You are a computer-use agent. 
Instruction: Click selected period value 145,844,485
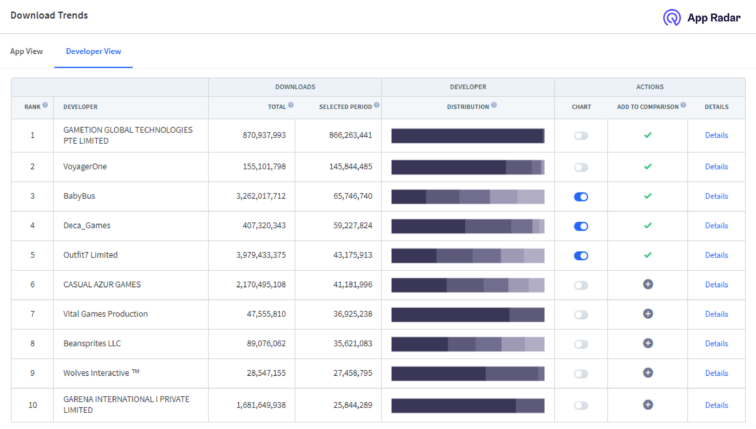351,166
